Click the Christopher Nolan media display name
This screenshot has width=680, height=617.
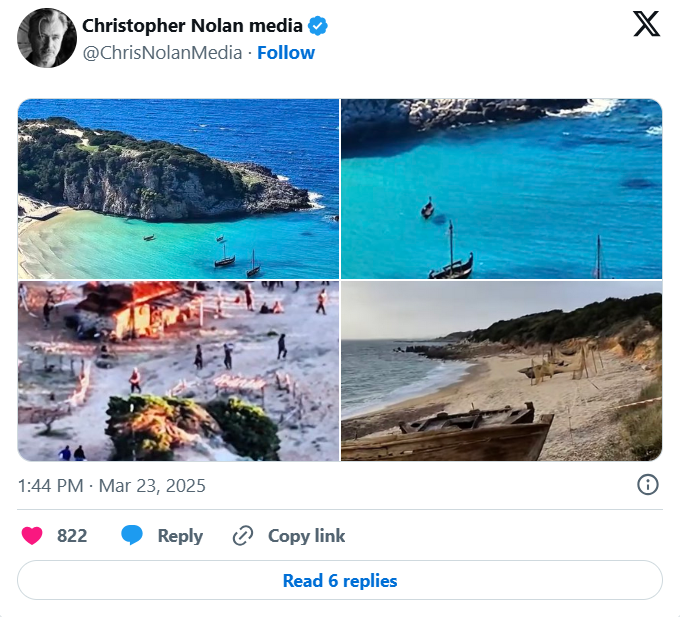(x=192, y=25)
